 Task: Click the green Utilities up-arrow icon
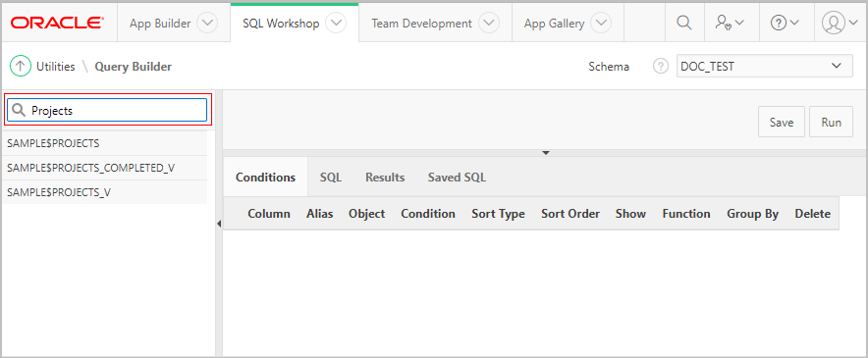21,67
